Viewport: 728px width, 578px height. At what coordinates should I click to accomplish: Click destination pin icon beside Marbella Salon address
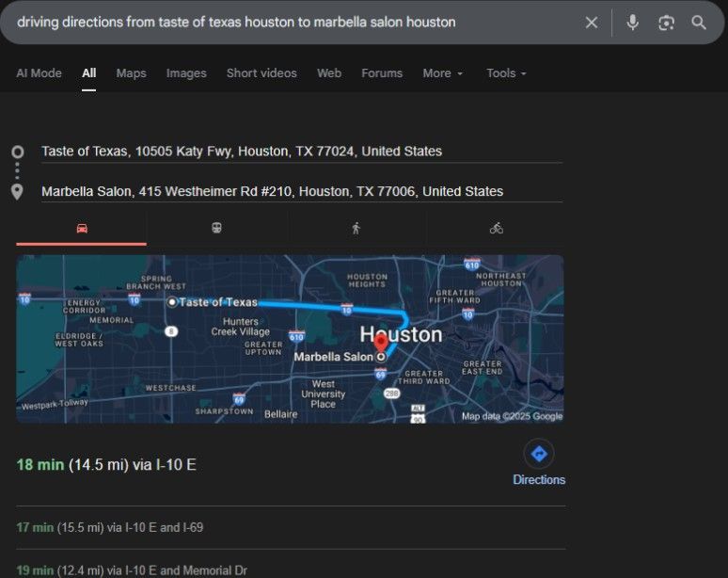(x=17, y=191)
